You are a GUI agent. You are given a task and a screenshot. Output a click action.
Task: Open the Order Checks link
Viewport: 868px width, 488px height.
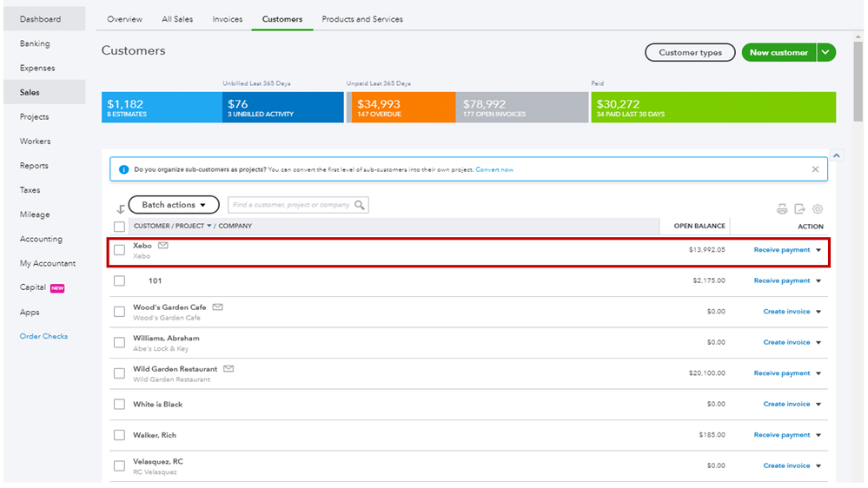point(43,336)
